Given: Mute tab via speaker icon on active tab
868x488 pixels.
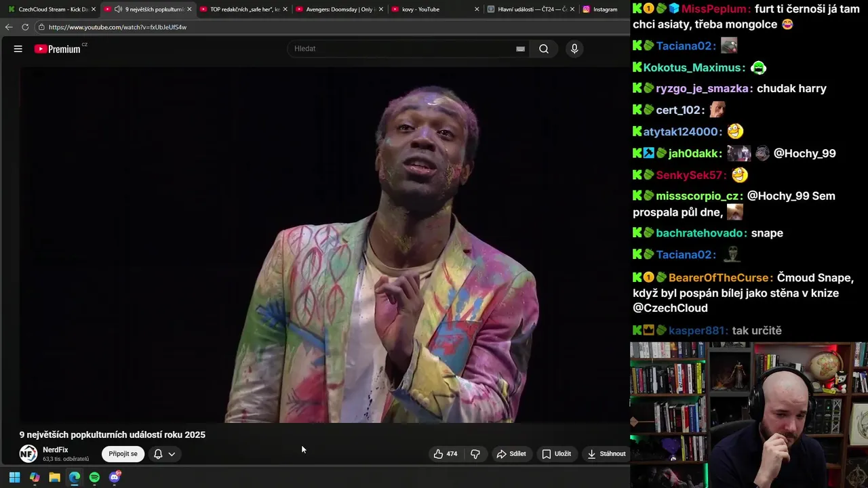Looking at the screenshot, I should pyautogui.click(x=118, y=9).
